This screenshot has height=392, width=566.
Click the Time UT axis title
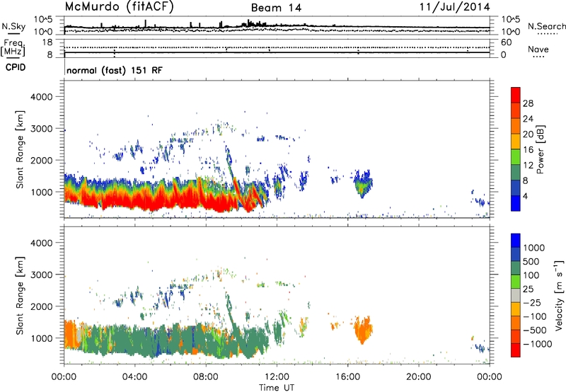click(277, 388)
